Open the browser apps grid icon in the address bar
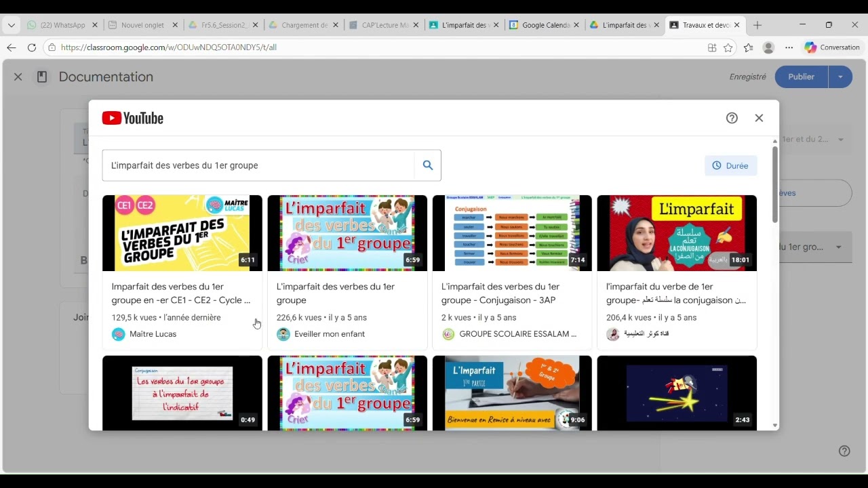This screenshot has width=868, height=488. point(712,47)
